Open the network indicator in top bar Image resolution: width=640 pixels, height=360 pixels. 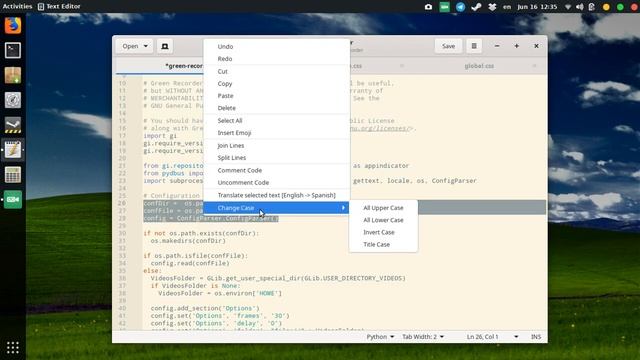[x=568, y=7]
